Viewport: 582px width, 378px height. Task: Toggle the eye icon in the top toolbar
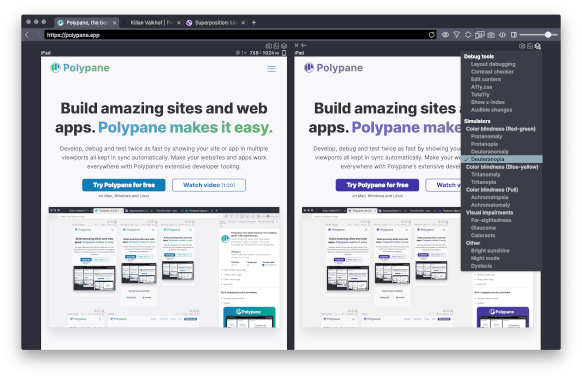point(445,35)
